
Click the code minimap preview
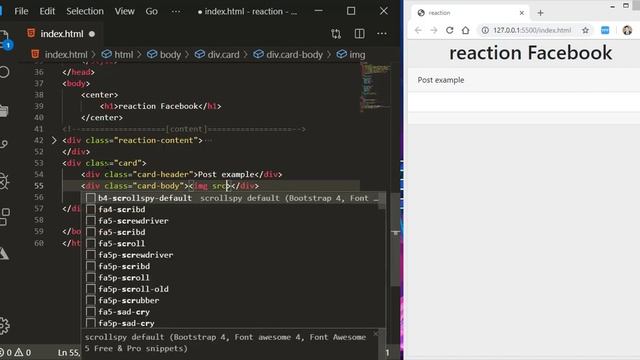375,87
